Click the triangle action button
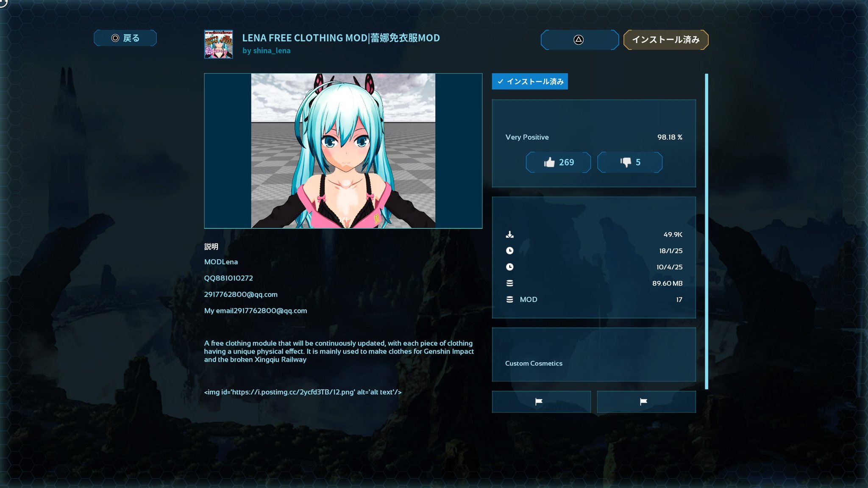Screen dimensions: 868x488 [x=579, y=40]
